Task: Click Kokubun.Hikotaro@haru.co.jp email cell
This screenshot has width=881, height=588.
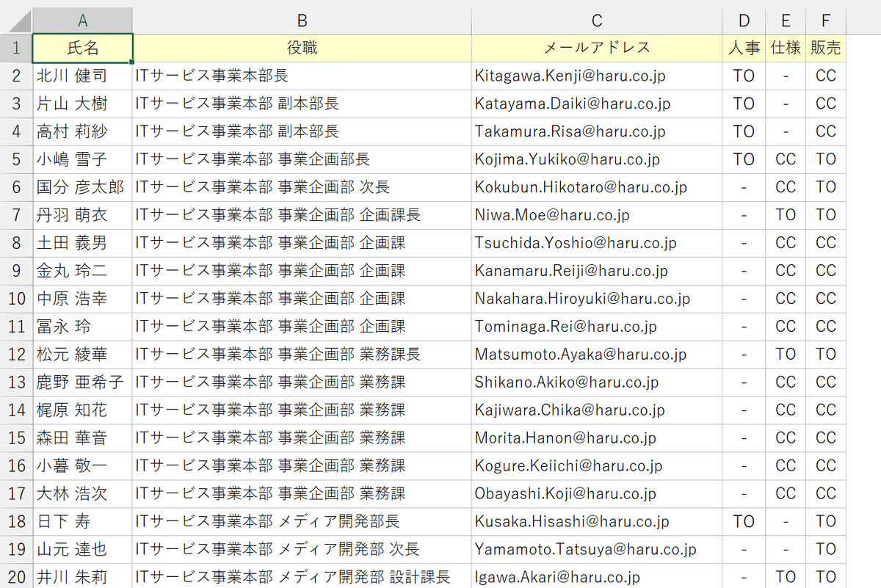Action: click(x=597, y=187)
